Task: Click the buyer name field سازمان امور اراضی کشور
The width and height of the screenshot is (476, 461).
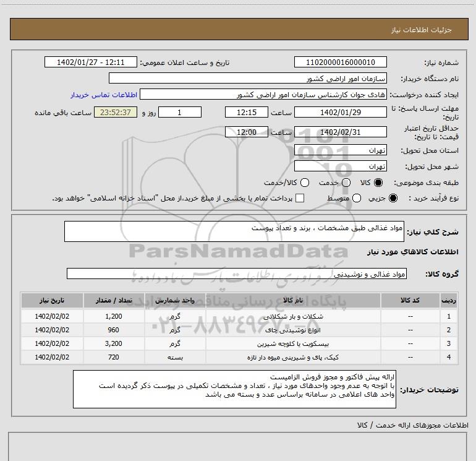Action: click(248, 79)
